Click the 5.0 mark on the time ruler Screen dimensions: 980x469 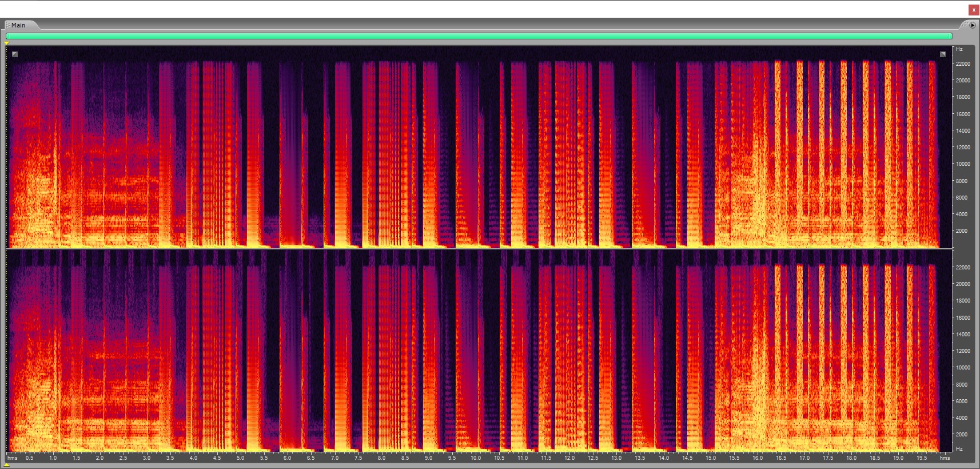coord(240,458)
